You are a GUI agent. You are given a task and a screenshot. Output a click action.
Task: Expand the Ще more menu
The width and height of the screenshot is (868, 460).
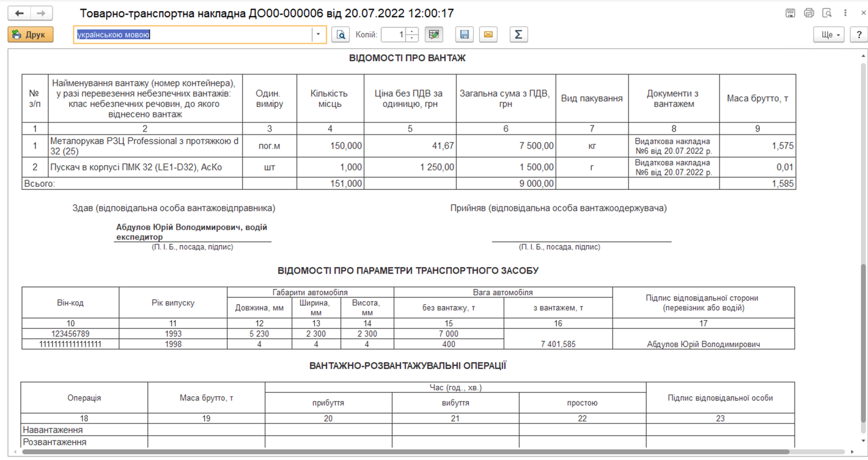pyautogui.click(x=828, y=35)
